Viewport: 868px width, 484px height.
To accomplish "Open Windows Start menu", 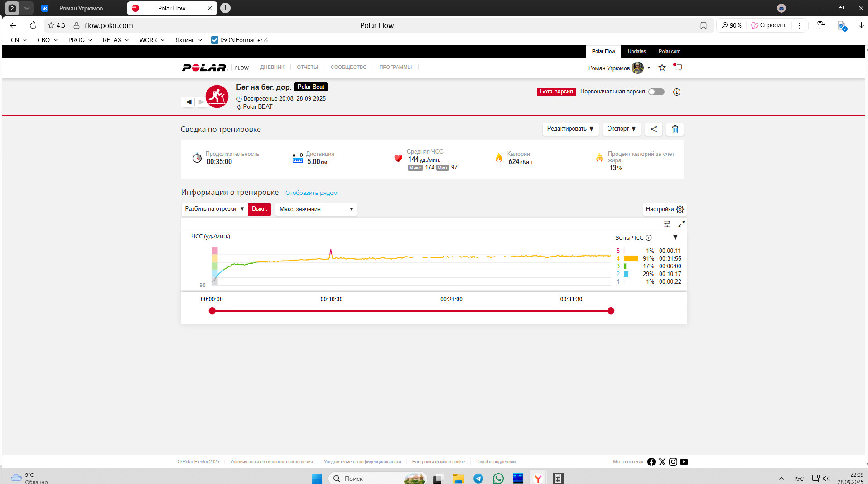I will (317, 478).
